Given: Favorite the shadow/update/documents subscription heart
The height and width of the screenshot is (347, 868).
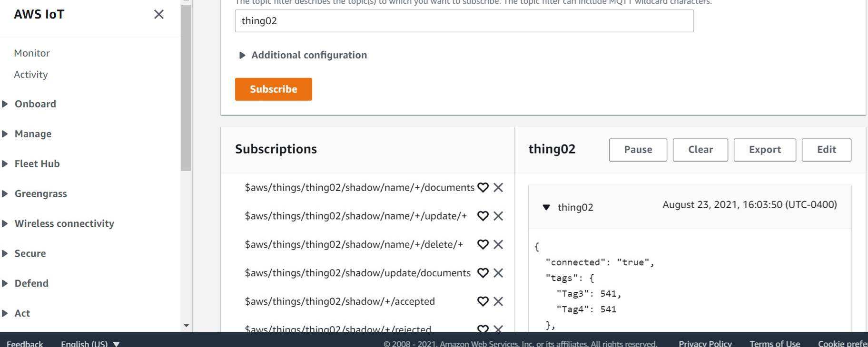Looking at the screenshot, I should click(483, 273).
